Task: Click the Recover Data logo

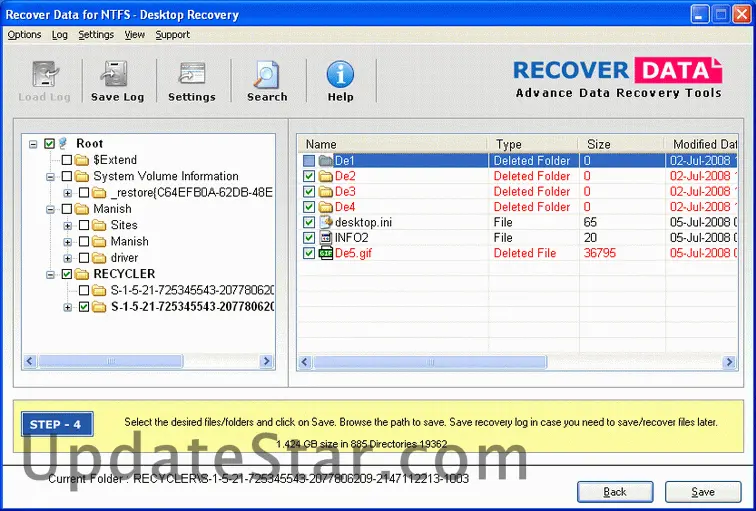Action: click(618, 78)
